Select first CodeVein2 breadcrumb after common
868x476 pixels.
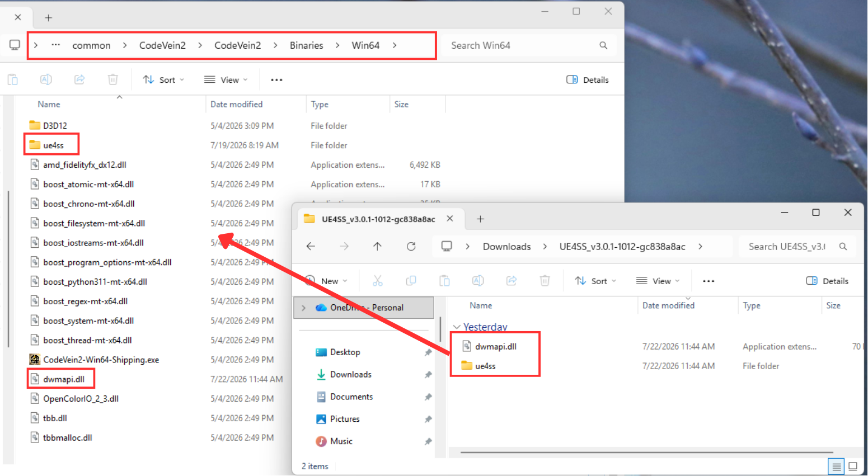point(162,45)
